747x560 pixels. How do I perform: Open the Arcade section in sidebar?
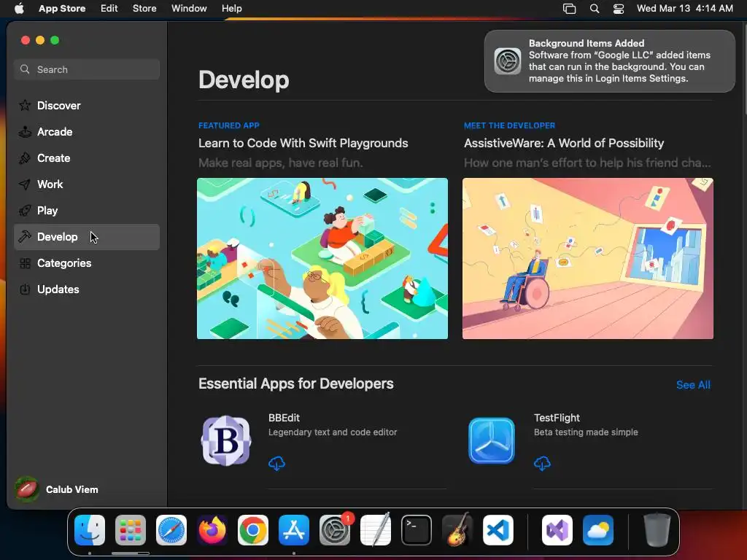pos(87,132)
